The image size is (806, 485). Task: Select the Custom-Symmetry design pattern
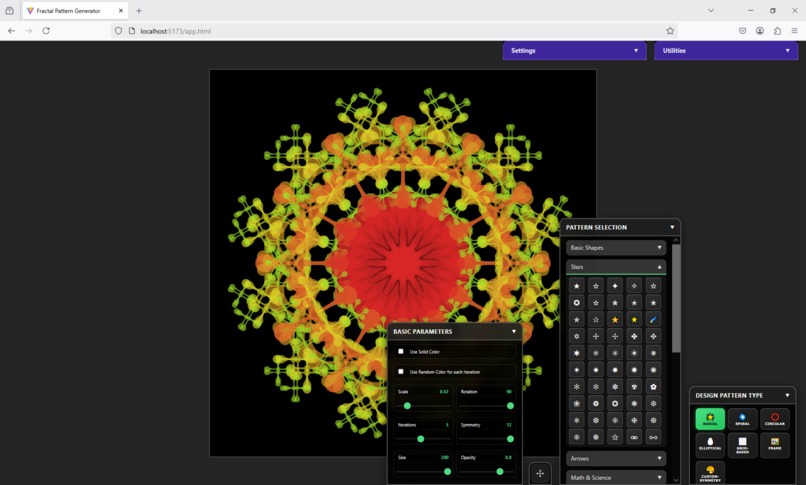(x=710, y=472)
